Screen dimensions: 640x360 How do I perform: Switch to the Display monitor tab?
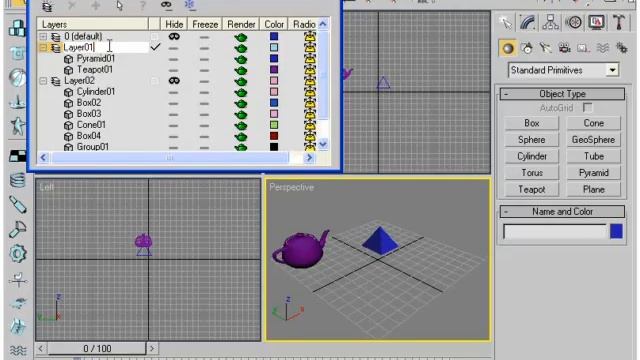[x=596, y=22]
